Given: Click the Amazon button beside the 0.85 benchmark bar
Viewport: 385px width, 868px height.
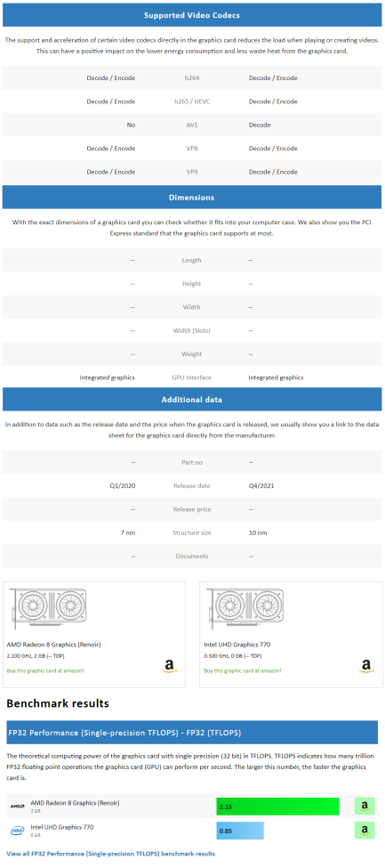Looking at the screenshot, I should point(365,830).
